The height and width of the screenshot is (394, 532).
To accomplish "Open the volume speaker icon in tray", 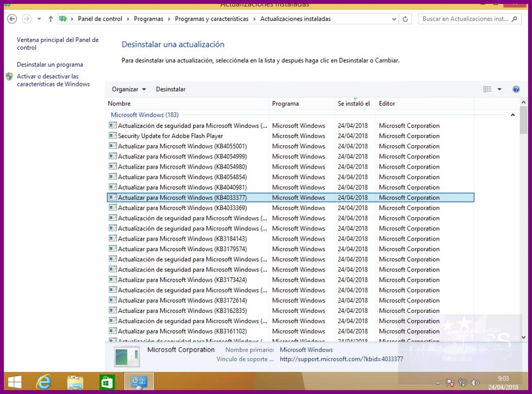I will click(x=475, y=383).
